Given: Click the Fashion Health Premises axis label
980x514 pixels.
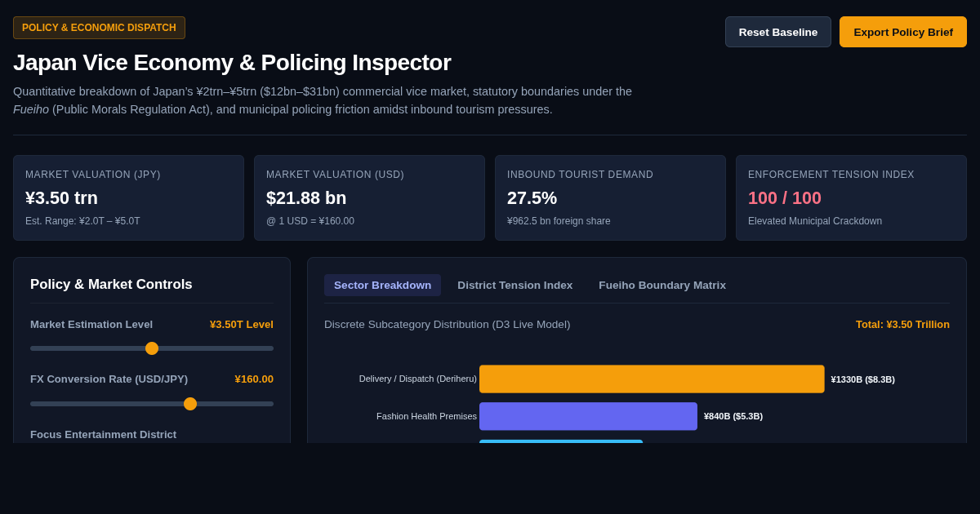Looking at the screenshot, I should point(426,416).
